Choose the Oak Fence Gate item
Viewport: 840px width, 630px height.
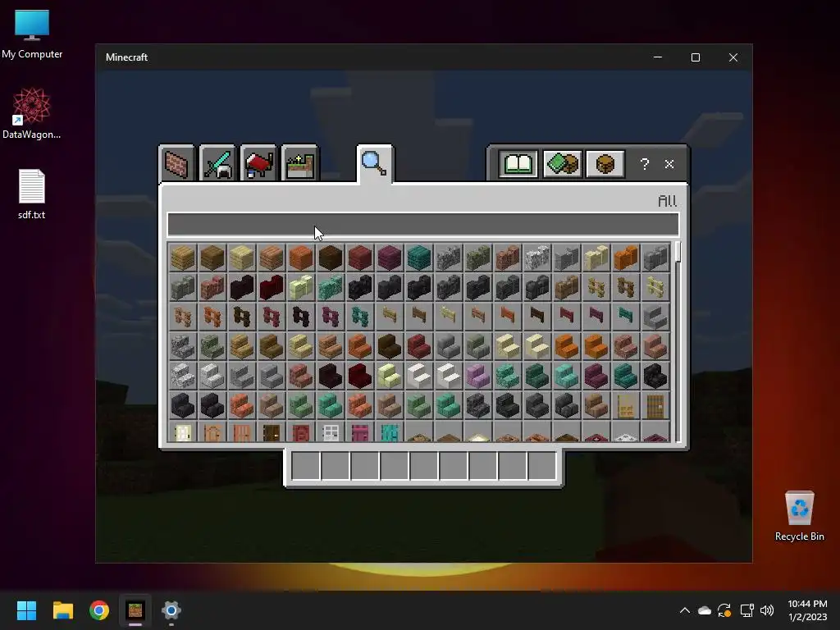pos(390,317)
